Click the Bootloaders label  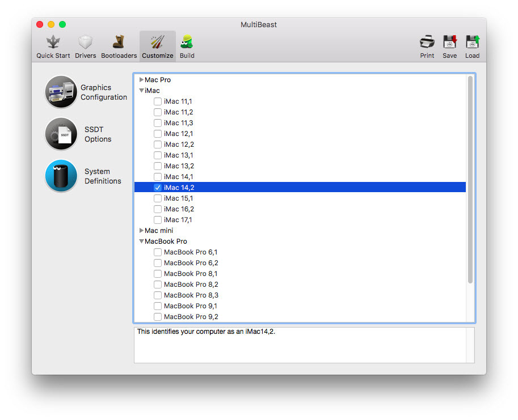click(119, 56)
